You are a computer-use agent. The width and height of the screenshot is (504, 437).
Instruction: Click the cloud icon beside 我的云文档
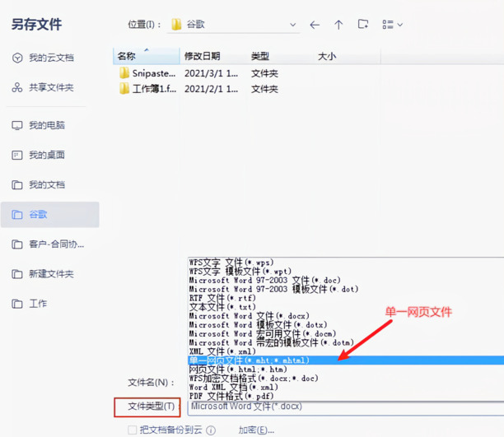pos(17,58)
